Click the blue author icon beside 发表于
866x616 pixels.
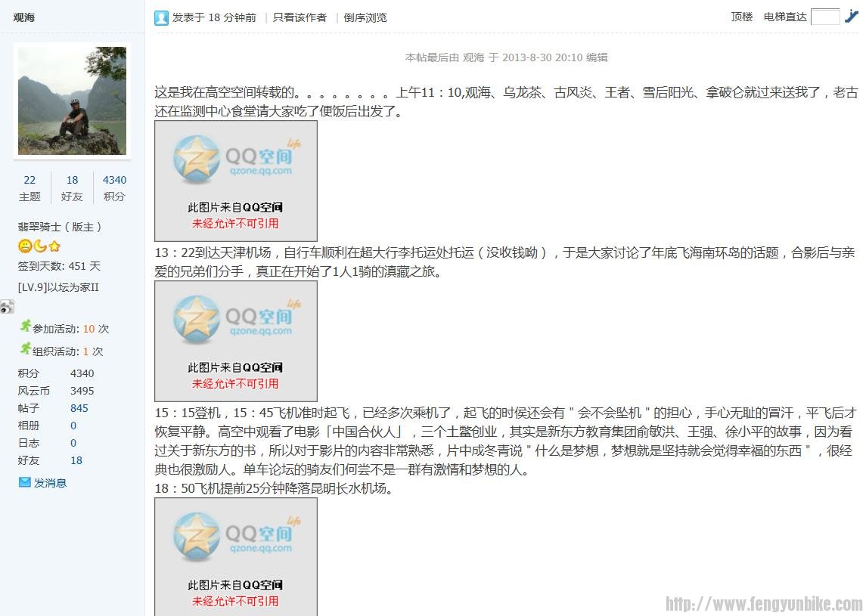tap(161, 17)
